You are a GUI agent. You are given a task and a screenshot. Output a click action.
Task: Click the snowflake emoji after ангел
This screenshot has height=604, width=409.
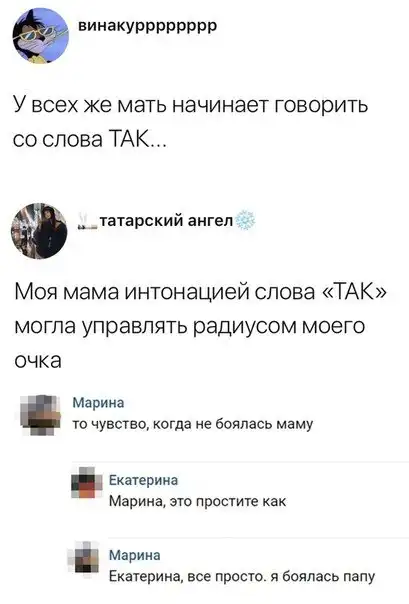[245, 221]
